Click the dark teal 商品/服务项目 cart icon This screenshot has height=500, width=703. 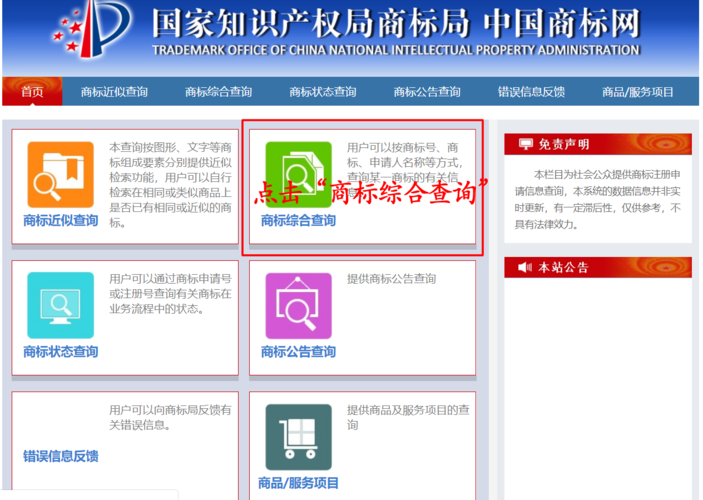click(x=298, y=437)
